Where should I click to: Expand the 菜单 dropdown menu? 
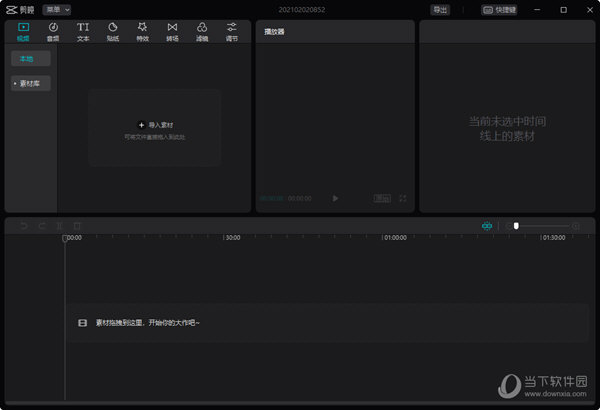tap(57, 9)
